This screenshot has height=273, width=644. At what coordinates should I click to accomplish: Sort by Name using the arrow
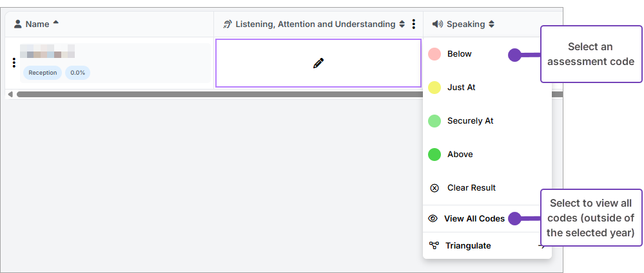[x=55, y=23]
